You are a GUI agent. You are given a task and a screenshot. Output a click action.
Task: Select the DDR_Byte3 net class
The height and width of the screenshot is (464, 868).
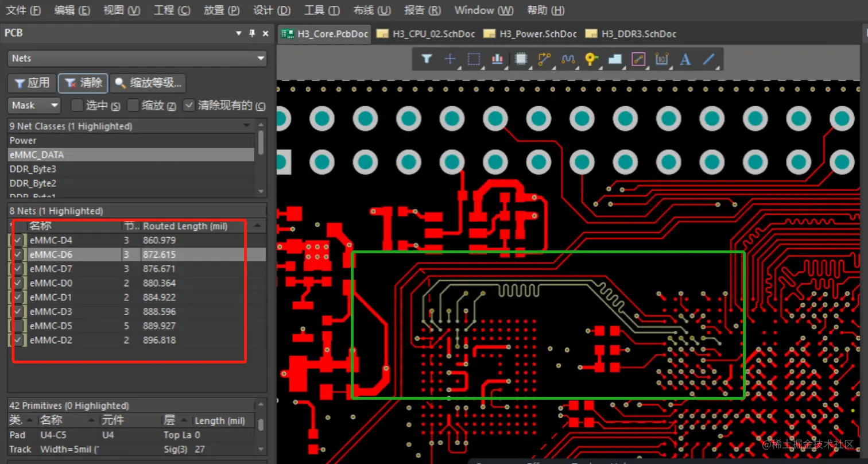(x=33, y=169)
